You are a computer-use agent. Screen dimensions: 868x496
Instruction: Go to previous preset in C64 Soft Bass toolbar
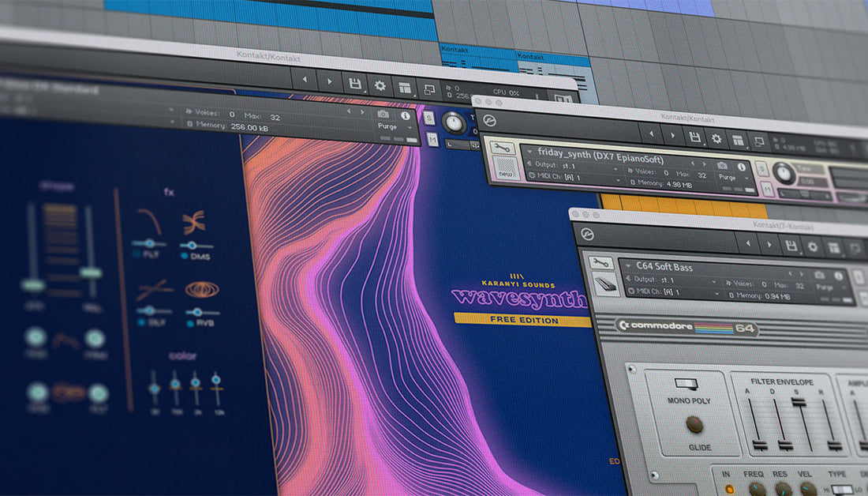coord(748,242)
